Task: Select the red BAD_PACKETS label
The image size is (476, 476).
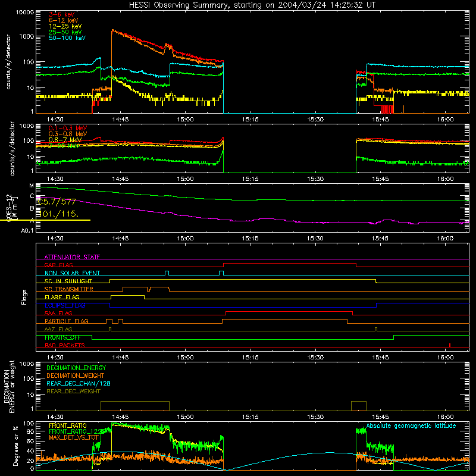Action: [x=65, y=345]
